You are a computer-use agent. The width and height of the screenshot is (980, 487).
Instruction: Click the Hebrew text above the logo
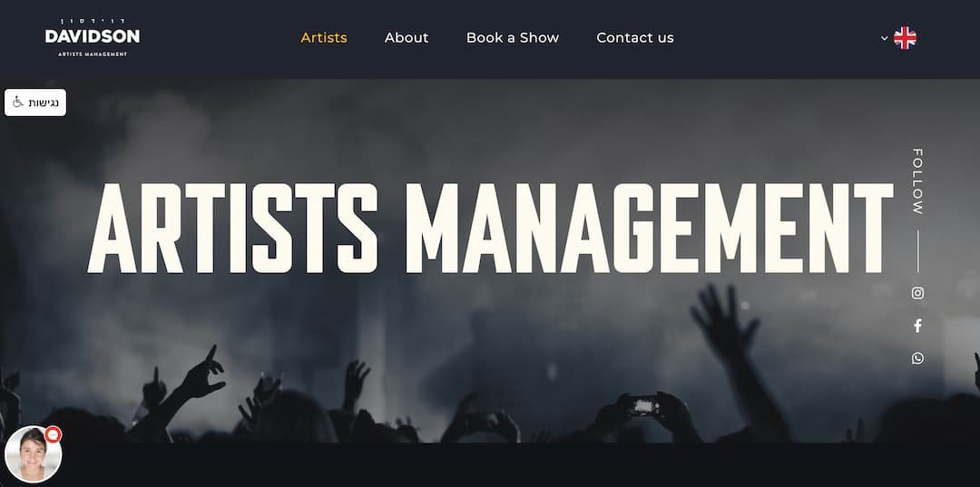(x=93, y=22)
